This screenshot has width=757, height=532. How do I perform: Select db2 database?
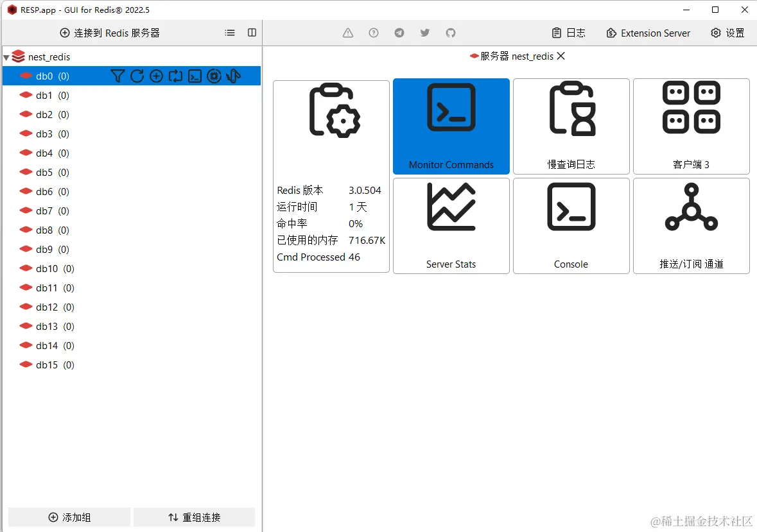click(x=132, y=115)
